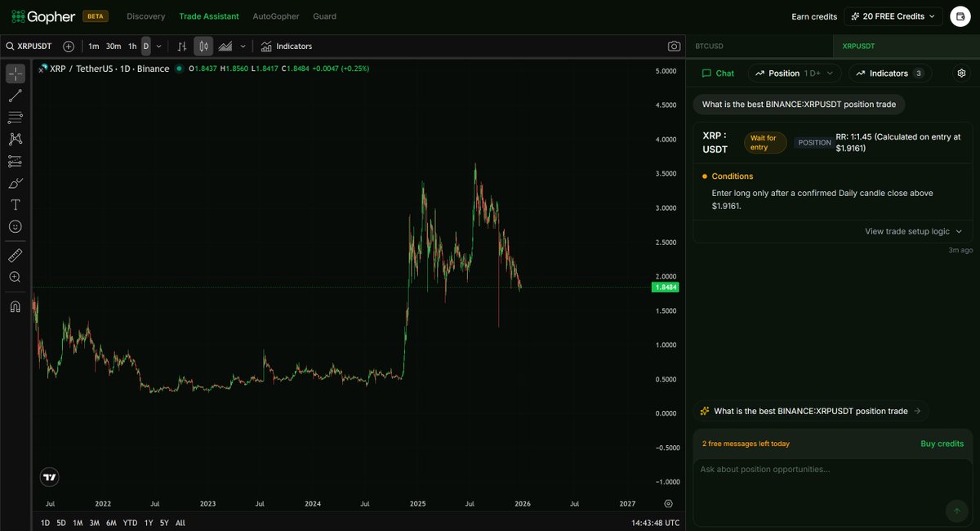The image size is (980, 531).
Task: Open the Trade Assistant page
Action: pos(209,16)
